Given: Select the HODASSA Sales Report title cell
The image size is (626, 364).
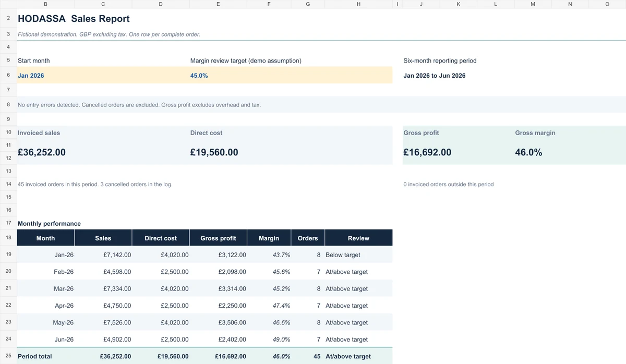Looking at the screenshot, I should [74, 19].
